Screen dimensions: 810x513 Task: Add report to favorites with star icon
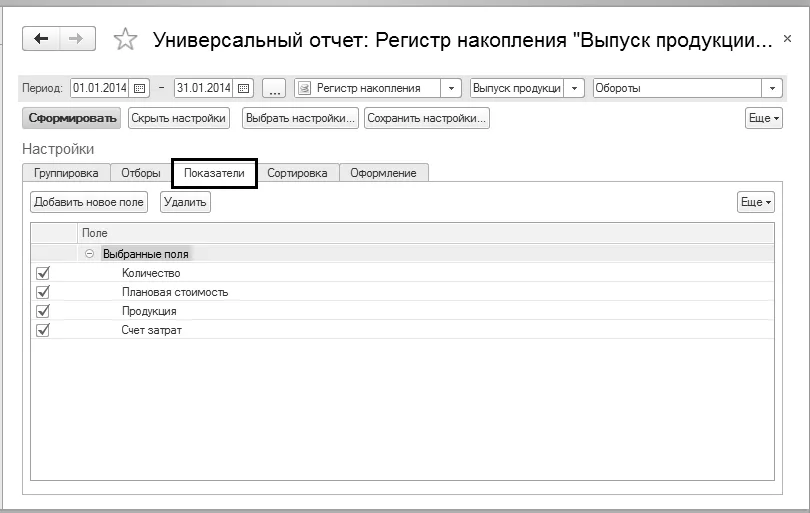(x=125, y=39)
